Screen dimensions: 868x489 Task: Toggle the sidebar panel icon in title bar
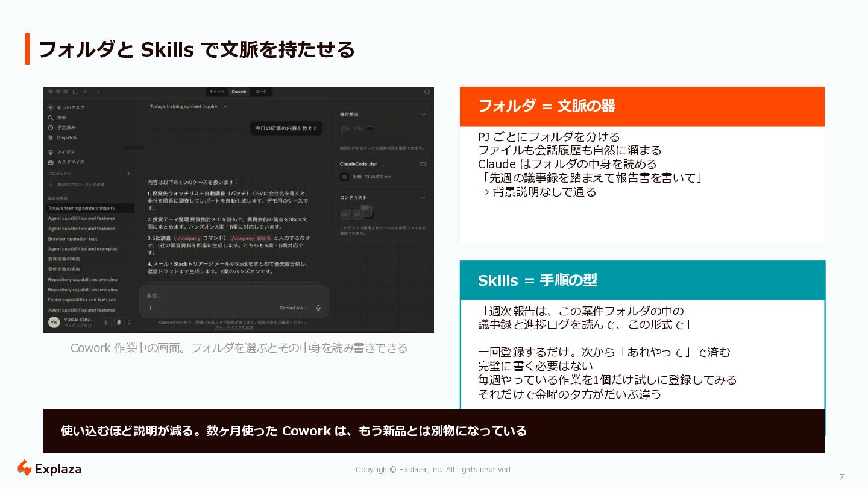pos(75,92)
